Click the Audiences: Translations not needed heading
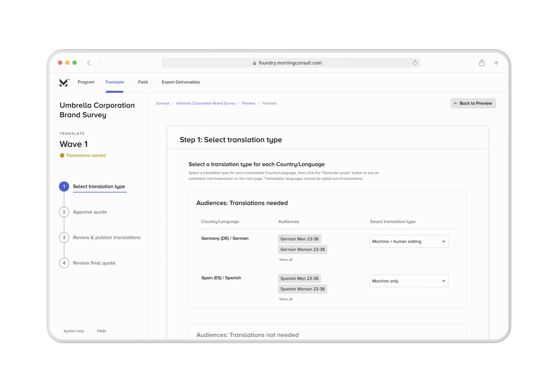Image resolution: width=558 pixels, height=392 pixels. tap(248, 335)
